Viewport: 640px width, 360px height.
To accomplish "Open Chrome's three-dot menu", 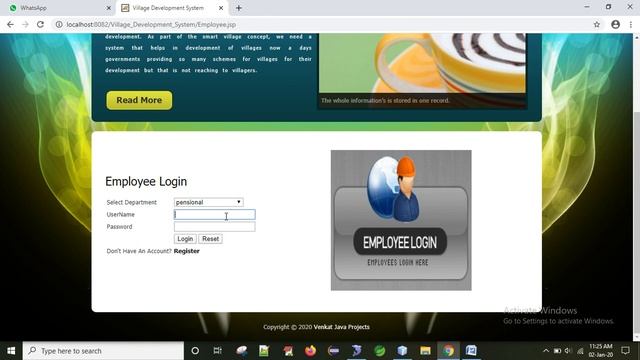I will click(x=631, y=24).
